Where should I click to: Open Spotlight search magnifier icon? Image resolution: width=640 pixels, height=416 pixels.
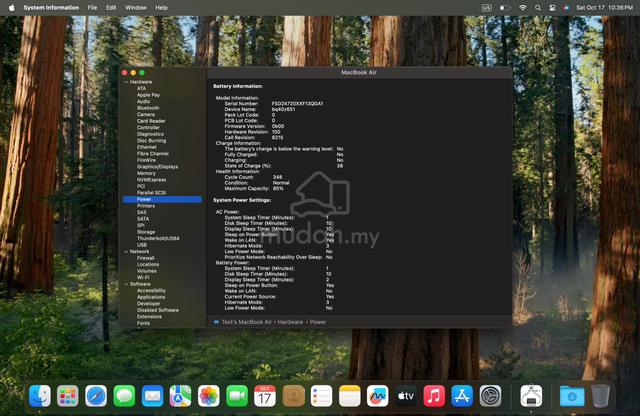pos(538,7)
